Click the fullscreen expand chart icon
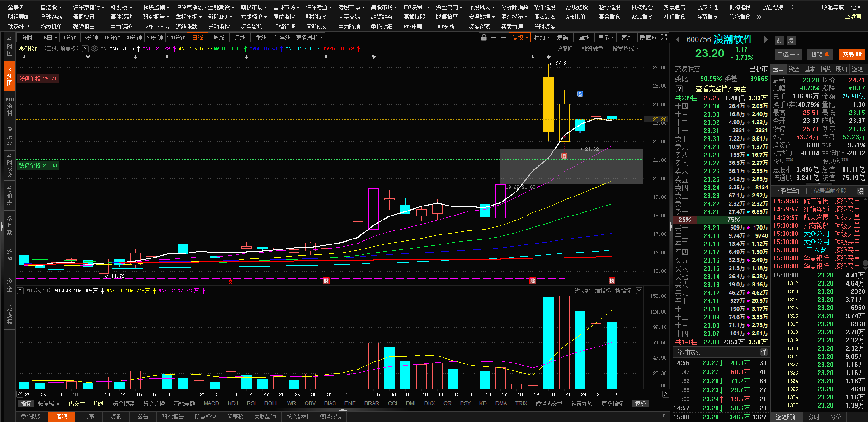 [664, 38]
